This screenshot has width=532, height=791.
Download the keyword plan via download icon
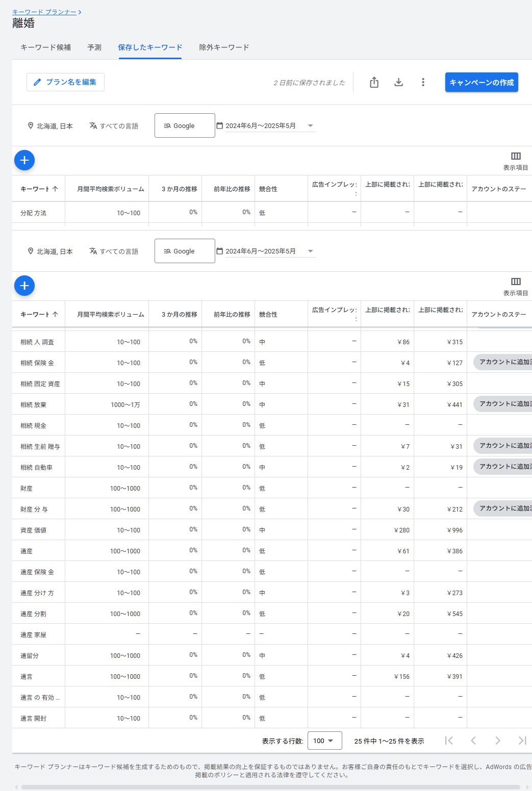click(399, 82)
